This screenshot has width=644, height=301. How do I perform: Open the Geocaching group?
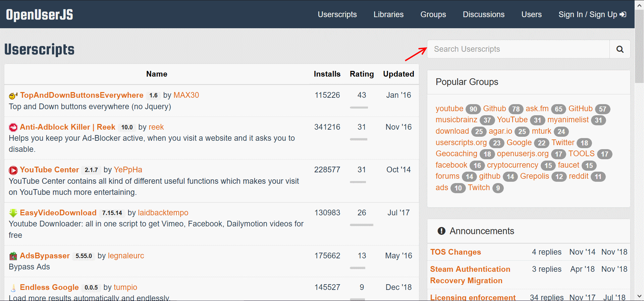click(456, 154)
